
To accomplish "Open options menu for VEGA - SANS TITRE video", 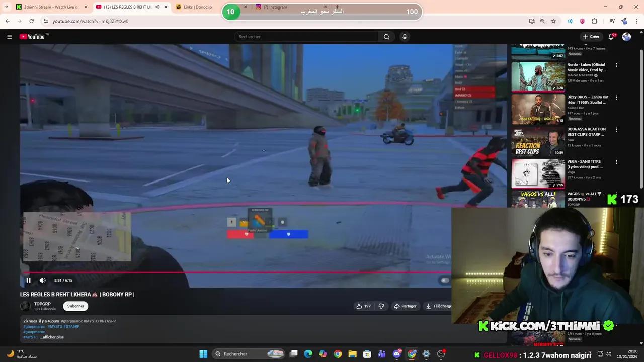I will [616, 162].
